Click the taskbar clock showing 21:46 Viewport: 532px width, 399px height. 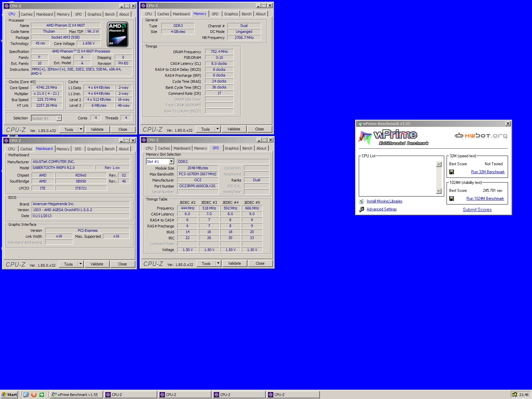(524, 395)
